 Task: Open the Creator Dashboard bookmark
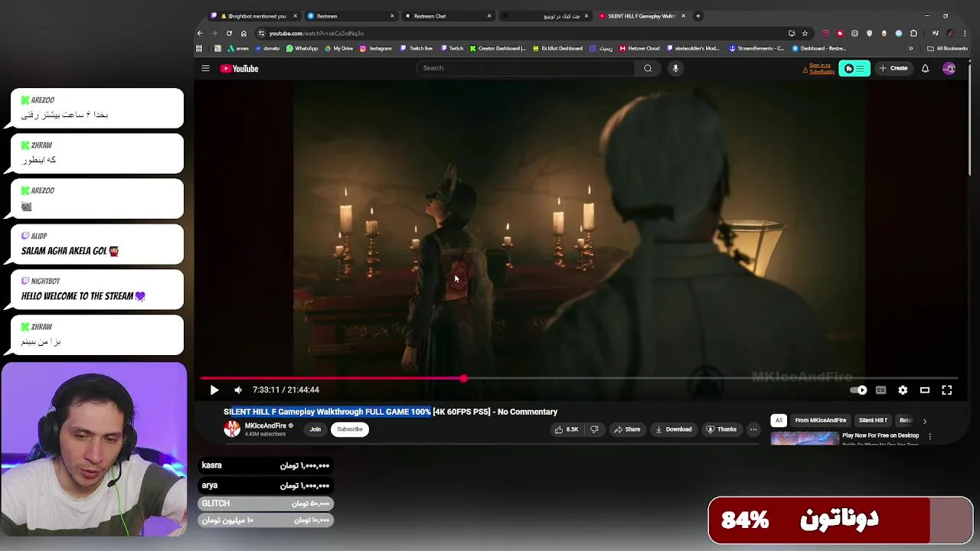coord(498,48)
